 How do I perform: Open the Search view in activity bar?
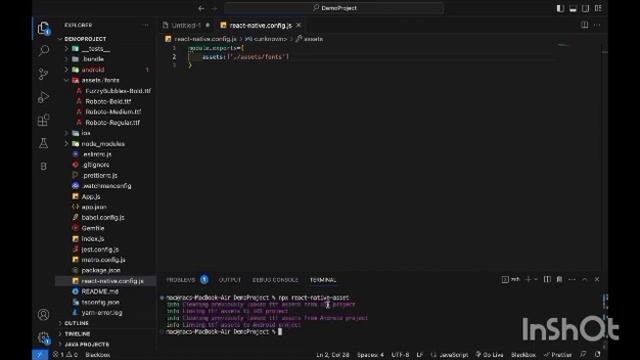(x=43, y=51)
